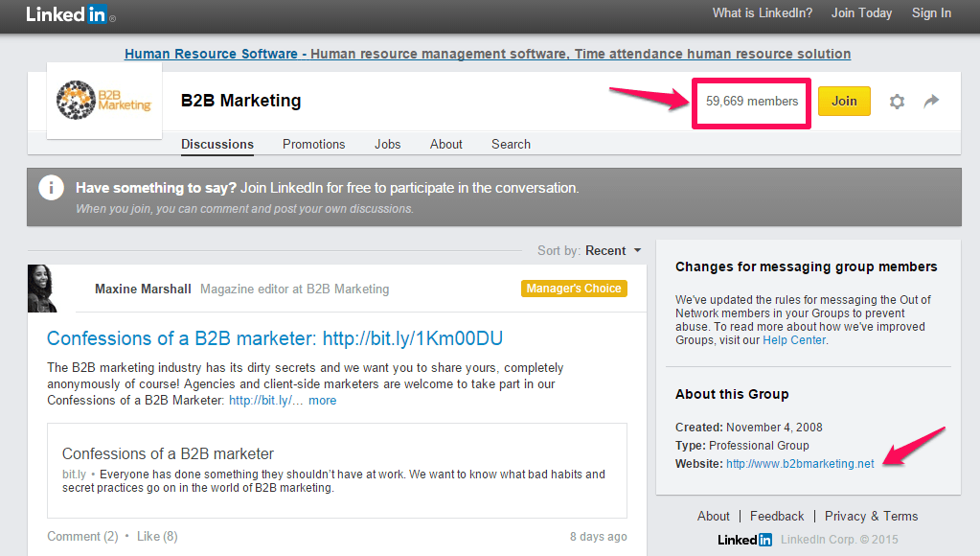Switch to the Discussions tab
The width and height of the screenshot is (980, 556).
click(x=217, y=145)
